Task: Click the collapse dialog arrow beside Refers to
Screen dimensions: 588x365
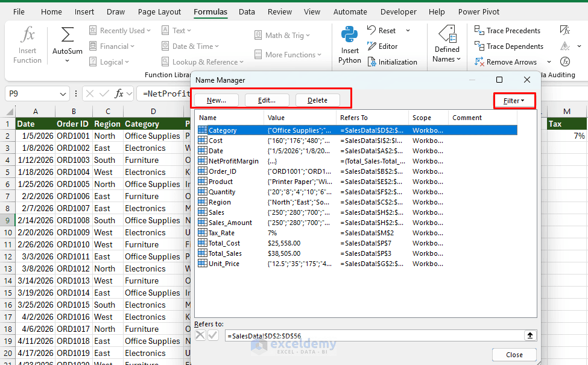Action: pos(530,335)
